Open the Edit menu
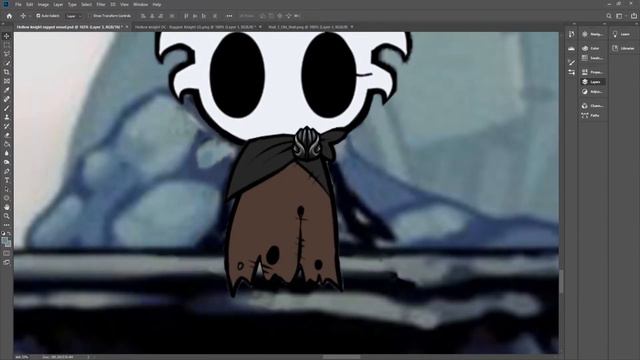 click(30, 4)
